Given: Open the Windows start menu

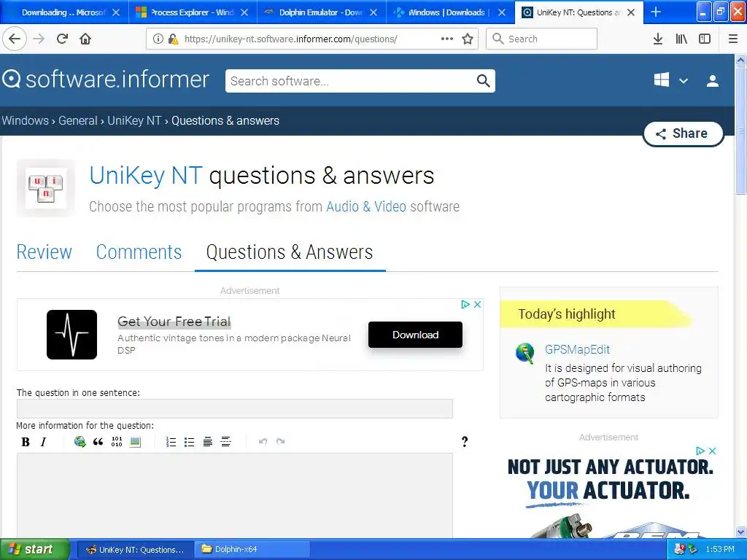Looking at the screenshot, I should click(35, 550).
